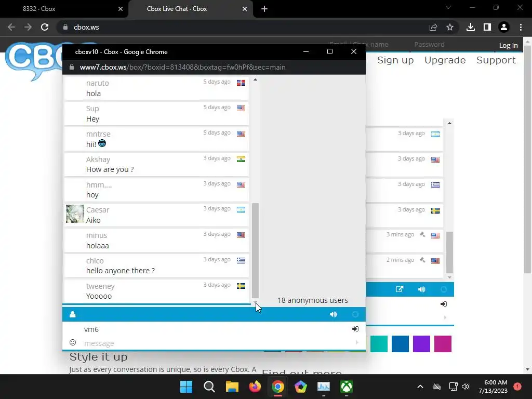Toggle sound icon in popup chat bar
The image size is (532, 399).
(333, 314)
